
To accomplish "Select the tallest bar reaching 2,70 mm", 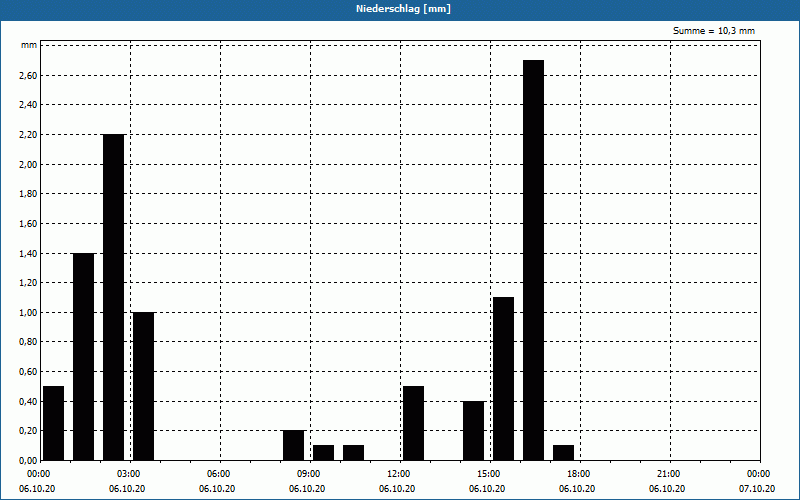I will [x=533, y=260].
